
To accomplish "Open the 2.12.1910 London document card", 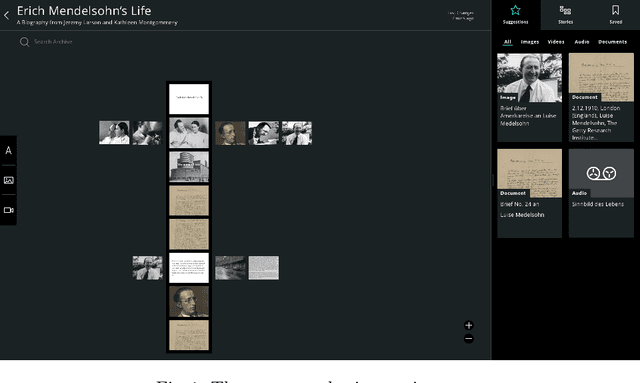I will pyautogui.click(x=601, y=97).
